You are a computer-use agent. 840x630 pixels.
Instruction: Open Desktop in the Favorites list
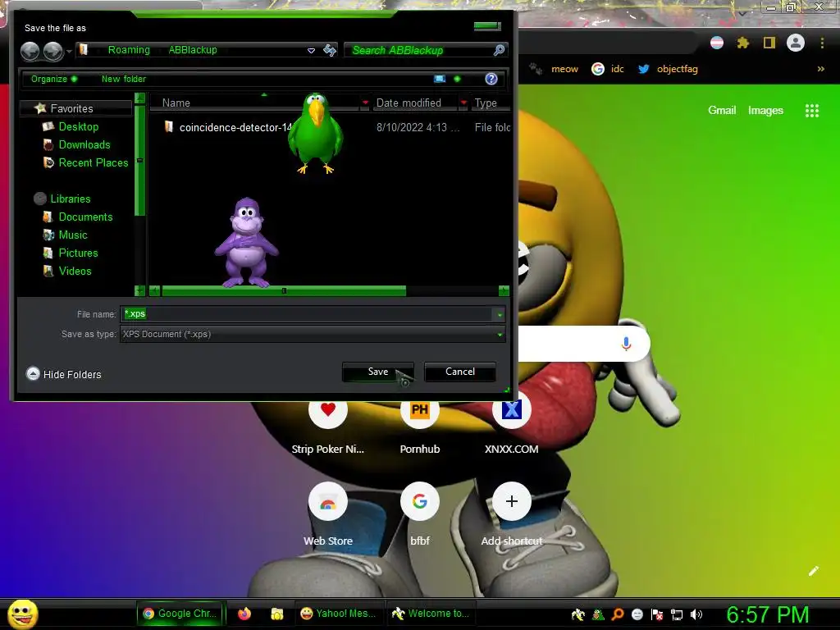78,126
